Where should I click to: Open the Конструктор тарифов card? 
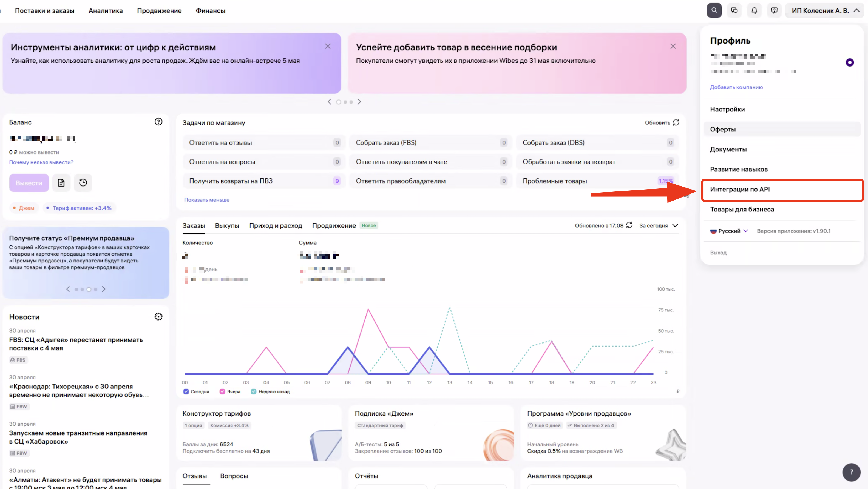(259, 433)
